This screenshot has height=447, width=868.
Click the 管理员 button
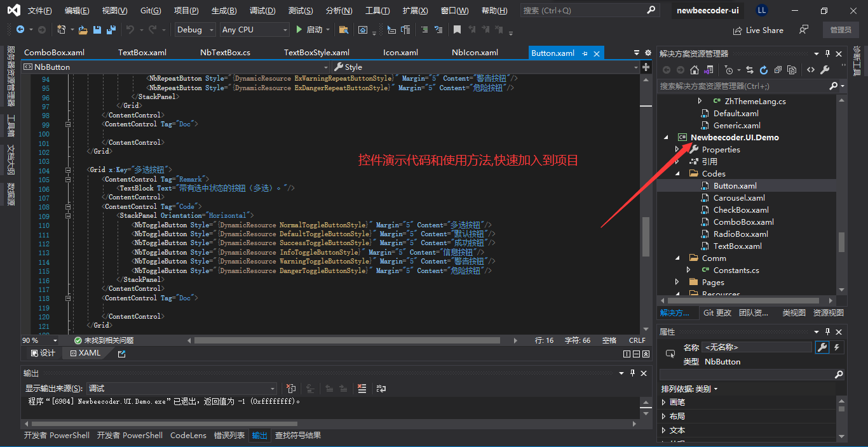tap(840, 30)
